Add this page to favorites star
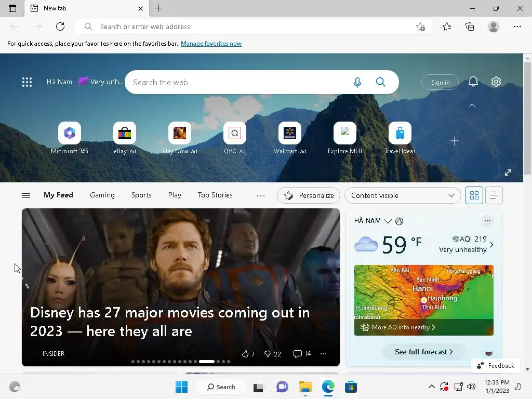The width and height of the screenshot is (532, 399). [420, 27]
